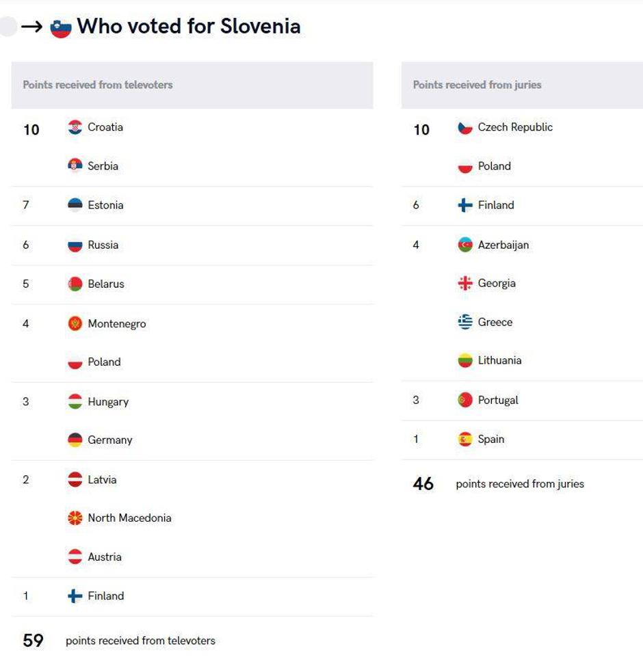Click the Slovenia flag in the heading

coord(61,28)
